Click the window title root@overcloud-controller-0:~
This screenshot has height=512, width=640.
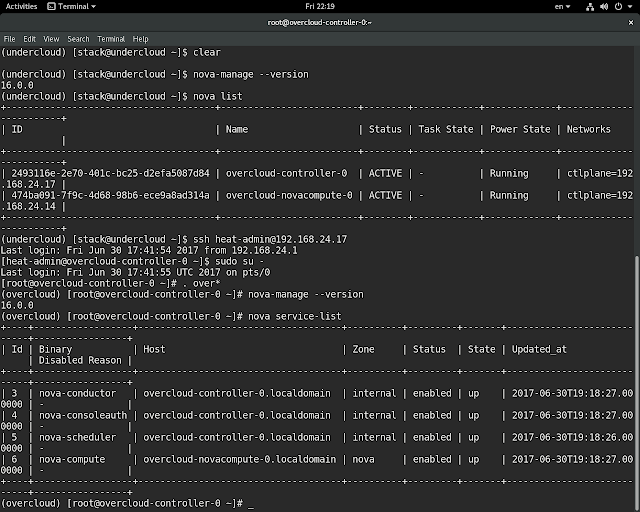(320, 22)
